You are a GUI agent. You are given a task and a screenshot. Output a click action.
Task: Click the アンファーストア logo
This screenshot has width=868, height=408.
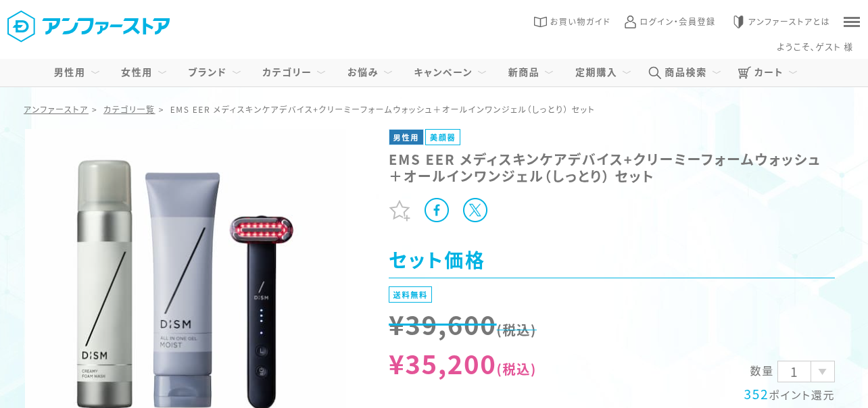click(x=89, y=26)
